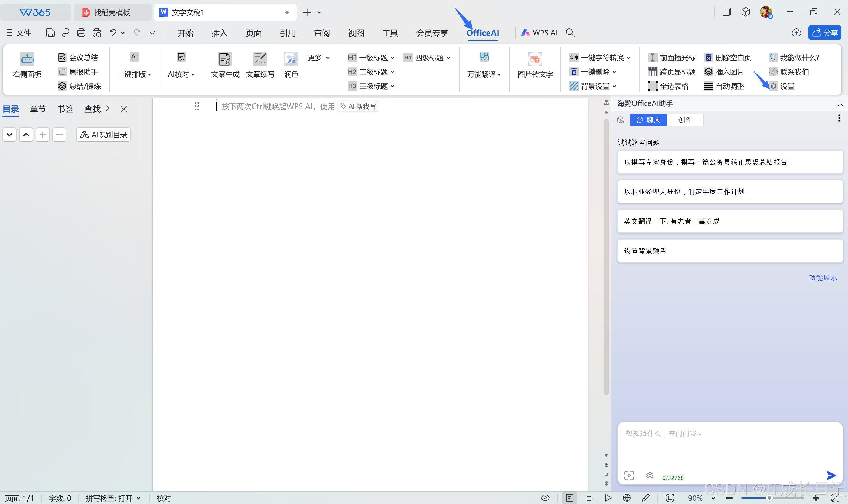Click the 右侧面板 robot icon
Screen dimensions: 848x504
[27, 60]
